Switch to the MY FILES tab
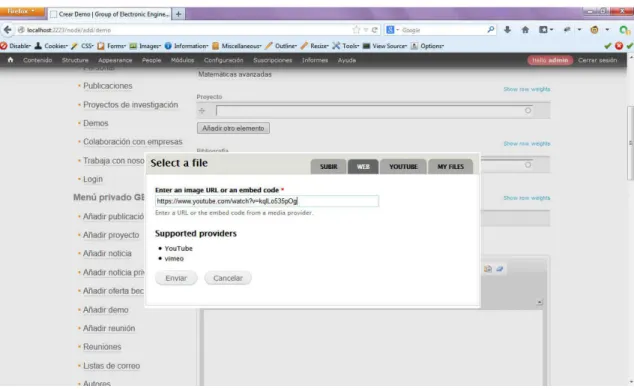Image resolution: width=634 pixels, height=389 pixels. tap(450, 167)
